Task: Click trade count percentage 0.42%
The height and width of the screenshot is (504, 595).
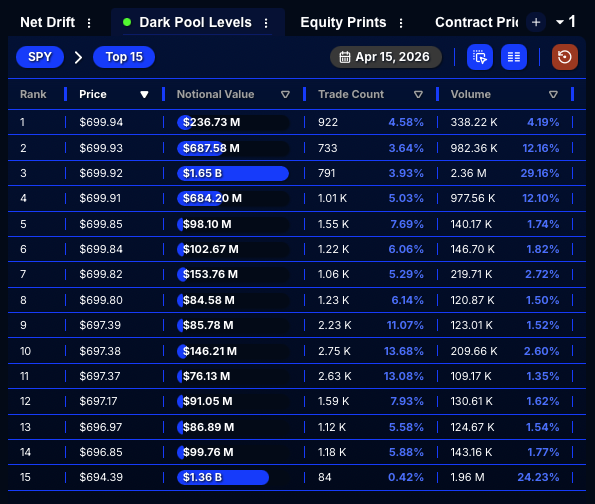Action: [406, 477]
